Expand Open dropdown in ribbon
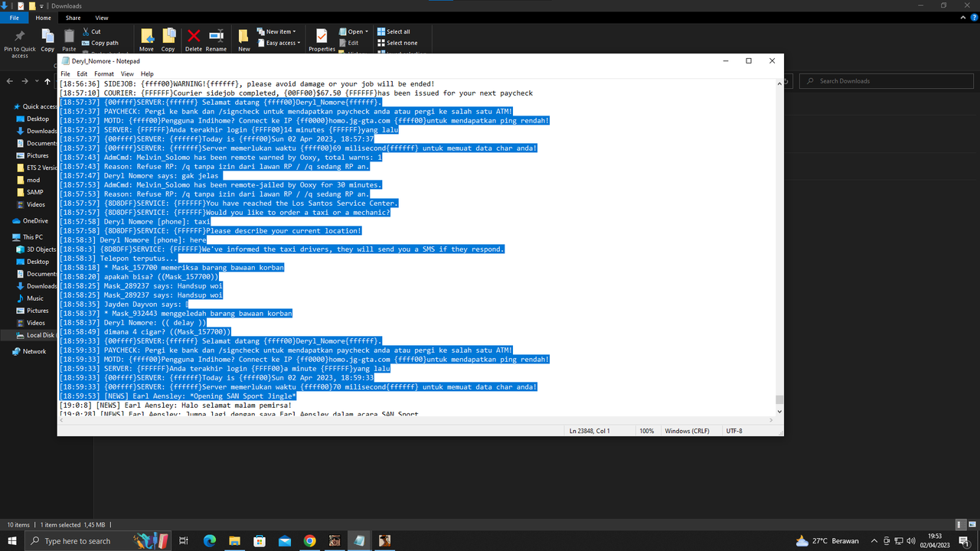 [353, 31]
